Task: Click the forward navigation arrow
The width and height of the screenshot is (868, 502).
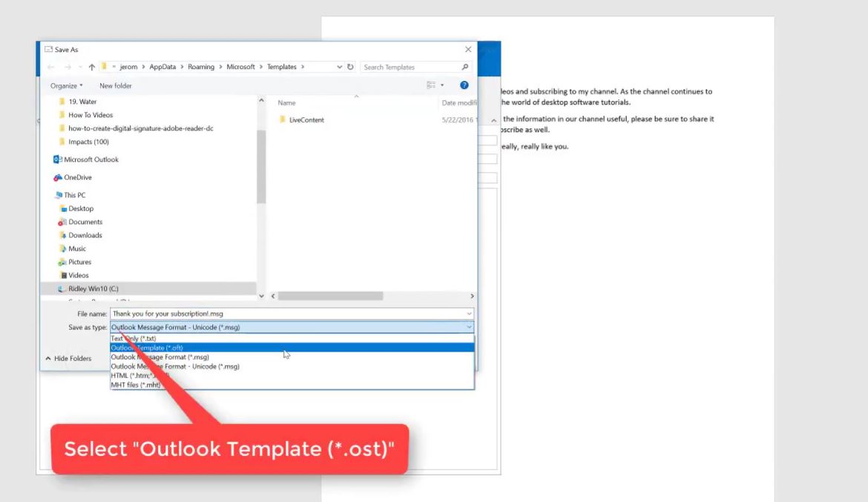Action: coord(68,67)
